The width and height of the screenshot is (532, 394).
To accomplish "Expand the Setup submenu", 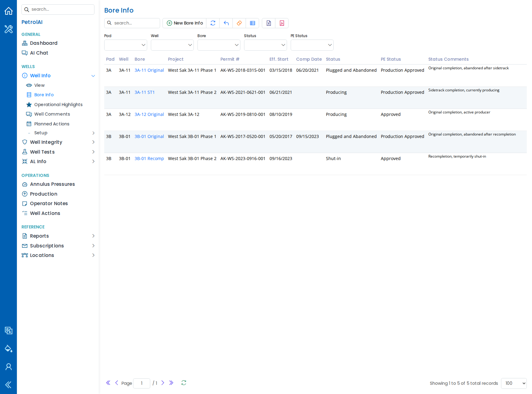I will click(94, 133).
